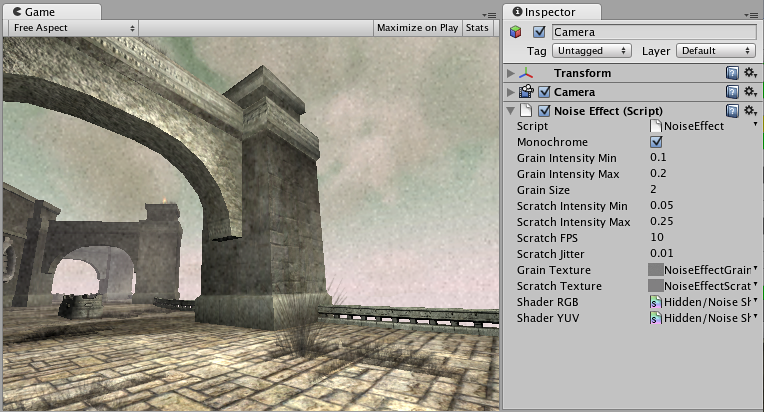Image resolution: width=764 pixels, height=412 pixels.
Task: Open the Free Aspect dropdown
Action: click(x=74, y=28)
